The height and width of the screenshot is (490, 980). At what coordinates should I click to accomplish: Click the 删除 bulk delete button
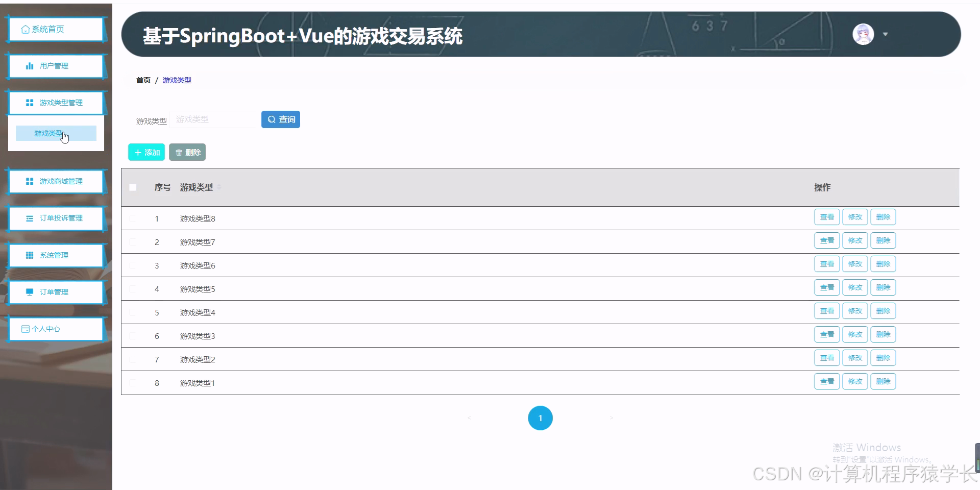coord(187,152)
